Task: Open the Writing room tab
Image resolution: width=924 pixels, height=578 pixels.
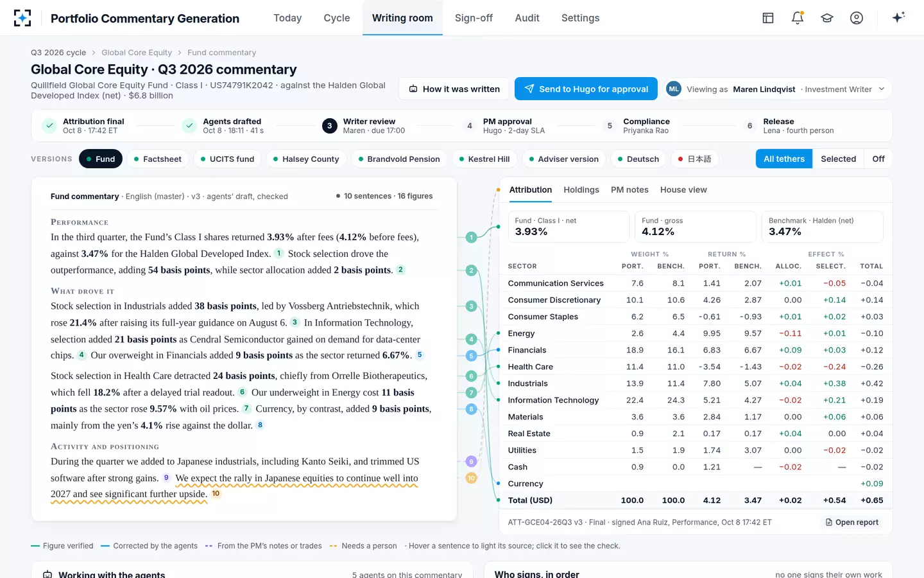Action: point(402,18)
